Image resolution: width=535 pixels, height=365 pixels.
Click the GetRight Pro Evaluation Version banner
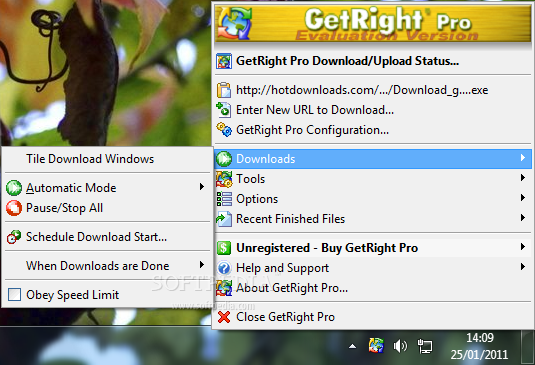pos(373,23)
